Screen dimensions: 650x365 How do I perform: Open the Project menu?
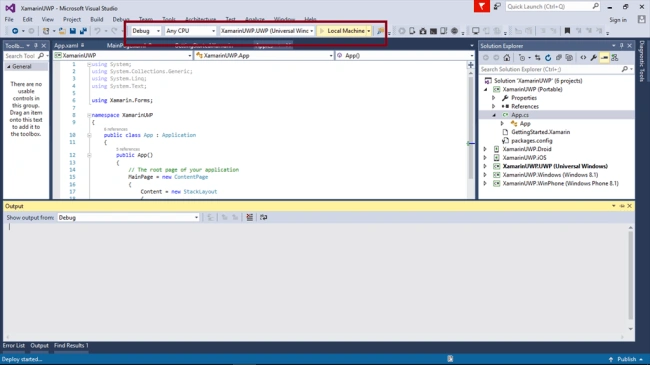pos(72,19)
